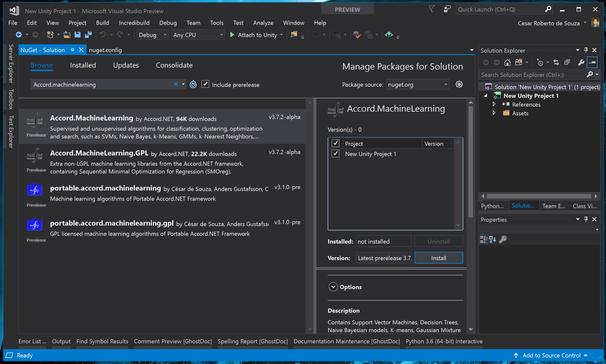Open the Python 3.6 (64-bit) Interactive tab
Screen dimensions: 606x364
(444, 341)
